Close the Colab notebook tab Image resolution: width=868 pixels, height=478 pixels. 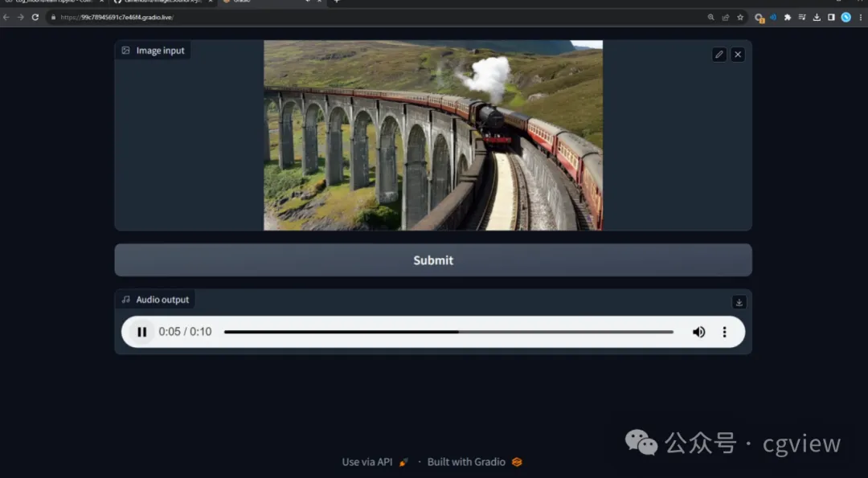click(x=101, y=2)
